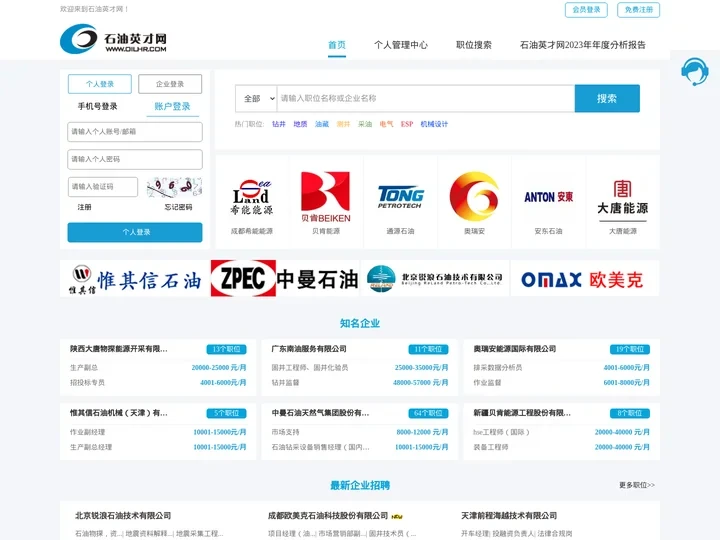Click the 免费注册 button

click(638, 10)
